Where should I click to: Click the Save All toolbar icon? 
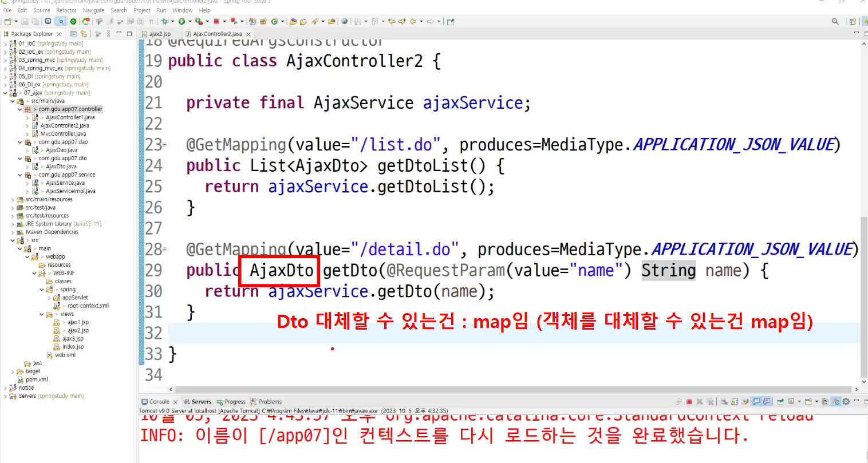tap(35, 21)
